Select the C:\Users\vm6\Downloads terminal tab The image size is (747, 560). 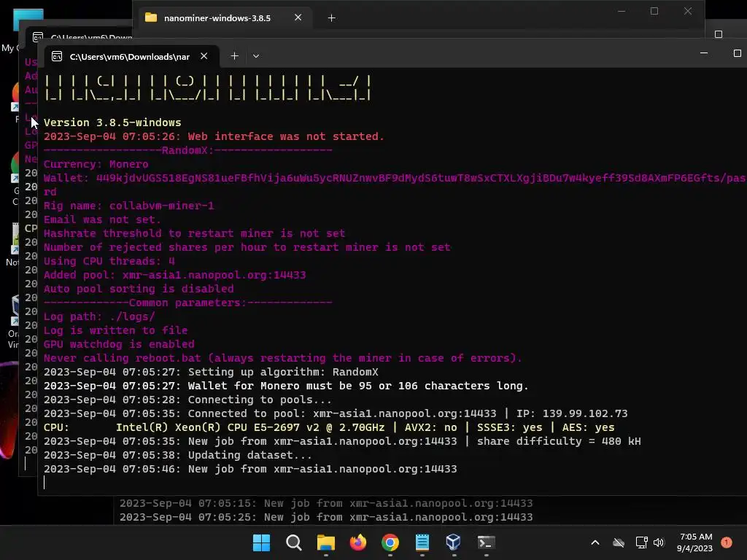(x=130, y=57)
